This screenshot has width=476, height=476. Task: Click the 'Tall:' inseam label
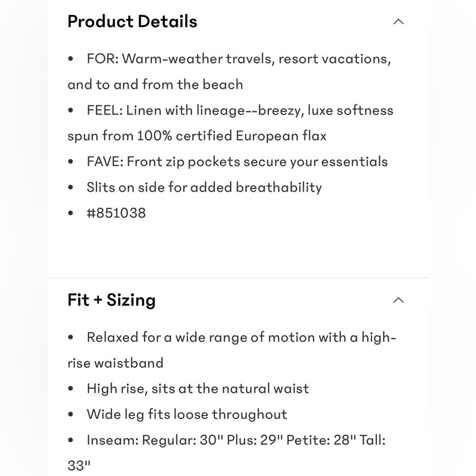[373, 440]
